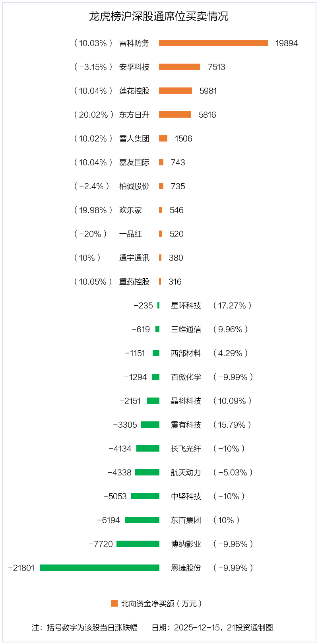This screenshot has width=318, height=644.
Task: Click the green bar for 博纳影业
Action: point(138,544)
